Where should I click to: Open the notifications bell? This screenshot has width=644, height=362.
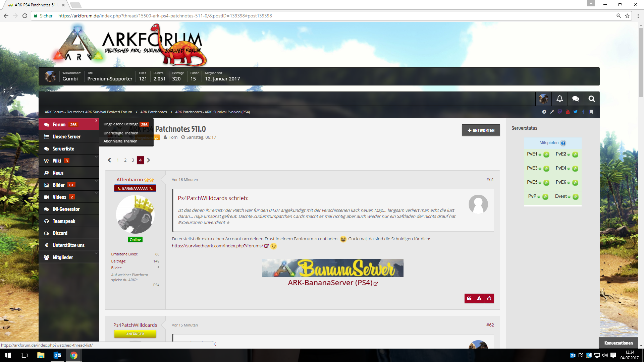click(559, 99)
